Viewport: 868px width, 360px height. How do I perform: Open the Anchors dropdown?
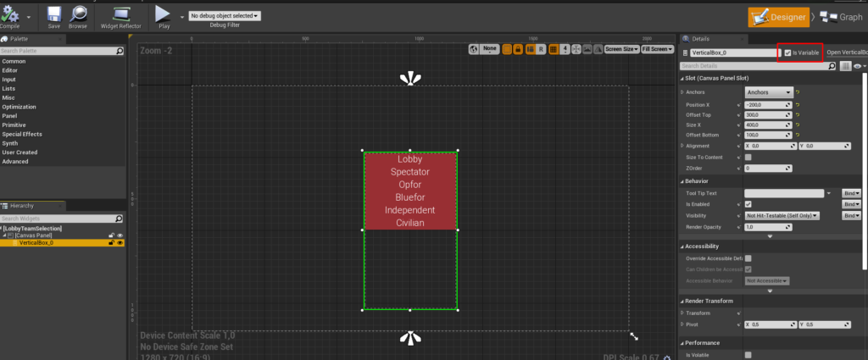pos(769,92)
